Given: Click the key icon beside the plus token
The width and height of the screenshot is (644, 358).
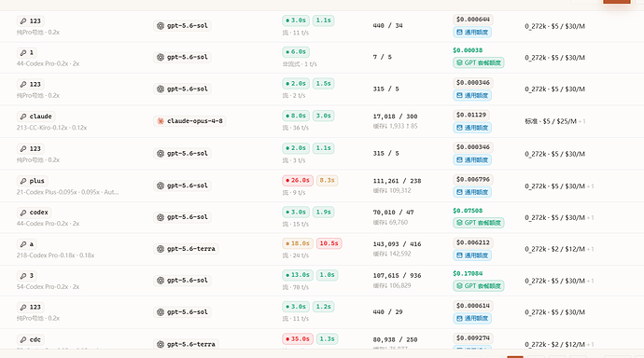Looking at the screenshot, I should click(x=23, y=181).
